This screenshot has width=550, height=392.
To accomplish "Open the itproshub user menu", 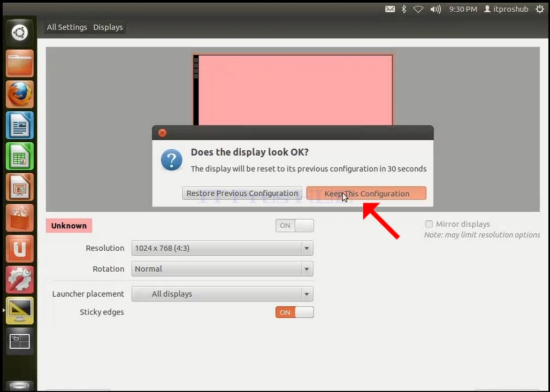I will click(506, 9).
